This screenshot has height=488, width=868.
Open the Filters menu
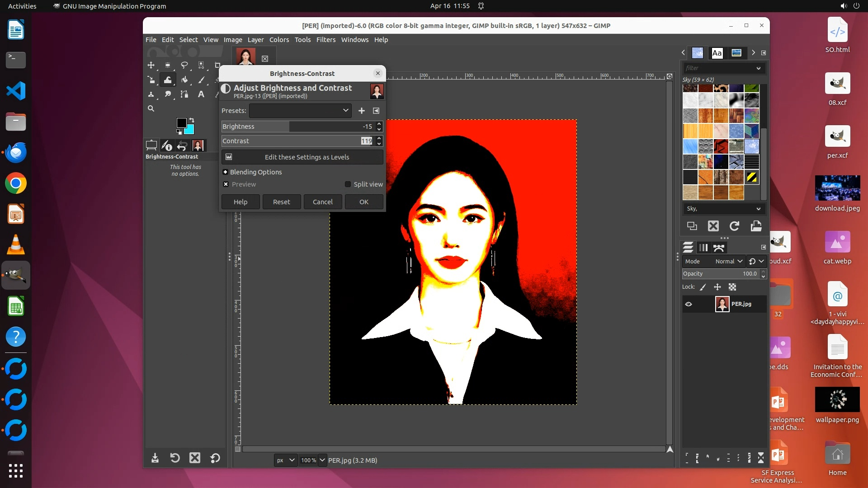[x=325, y=40]
